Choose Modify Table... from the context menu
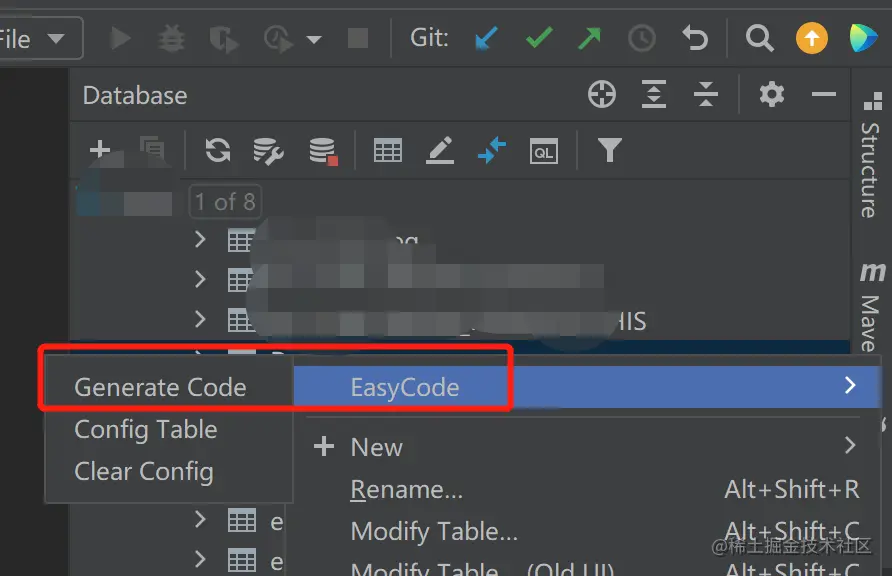Screen dimensions: 892x576 587,532
